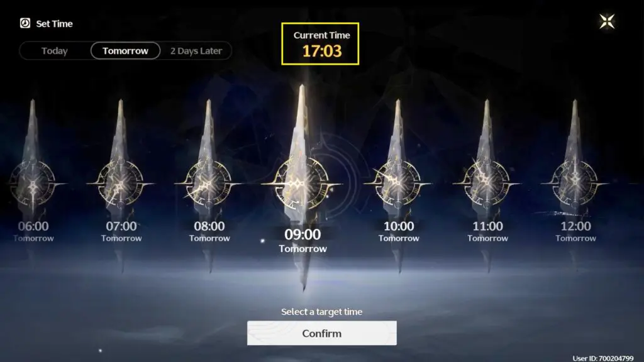Click the 07:00 time label
This screenshot has width=644, height=362.
pos(121,226)
